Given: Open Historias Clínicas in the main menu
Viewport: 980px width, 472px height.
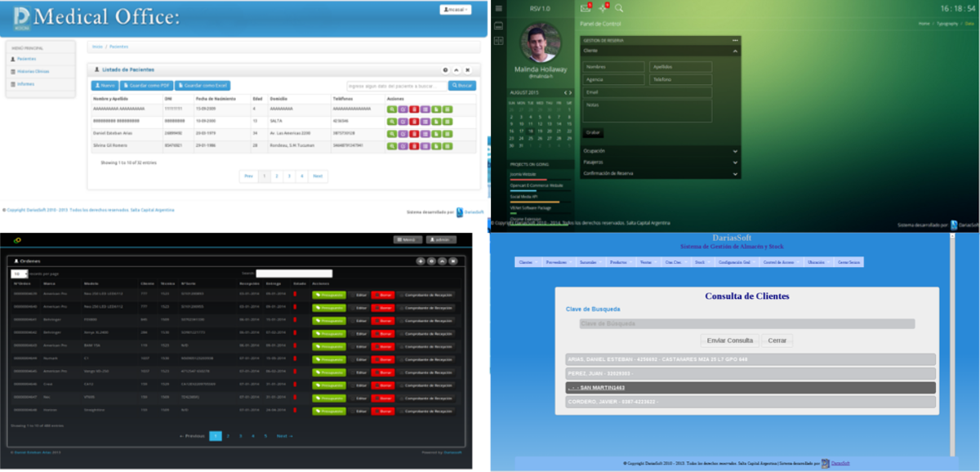Looking at the screenshot, I should click(33, 72).
